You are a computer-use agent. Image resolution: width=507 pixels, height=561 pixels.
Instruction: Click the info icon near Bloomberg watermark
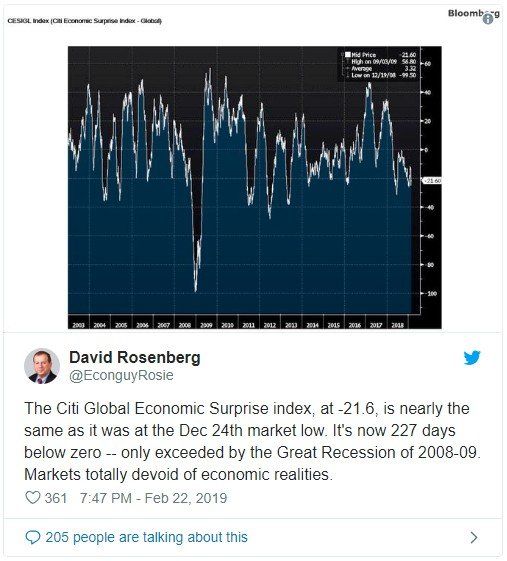[488, 19]
